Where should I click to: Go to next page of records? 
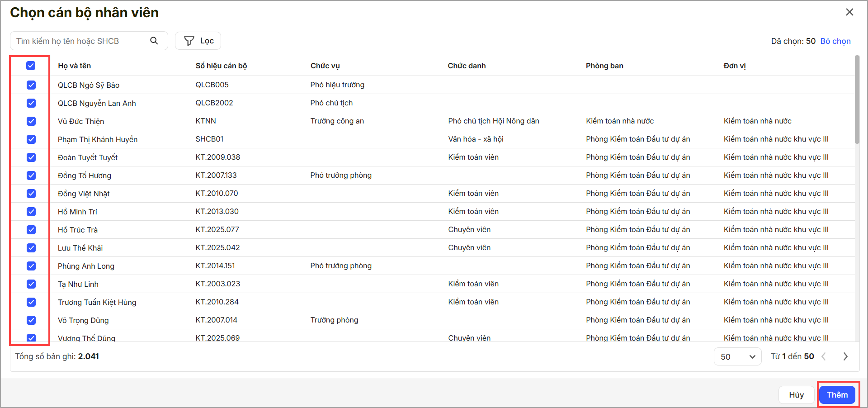pos(845,356)
